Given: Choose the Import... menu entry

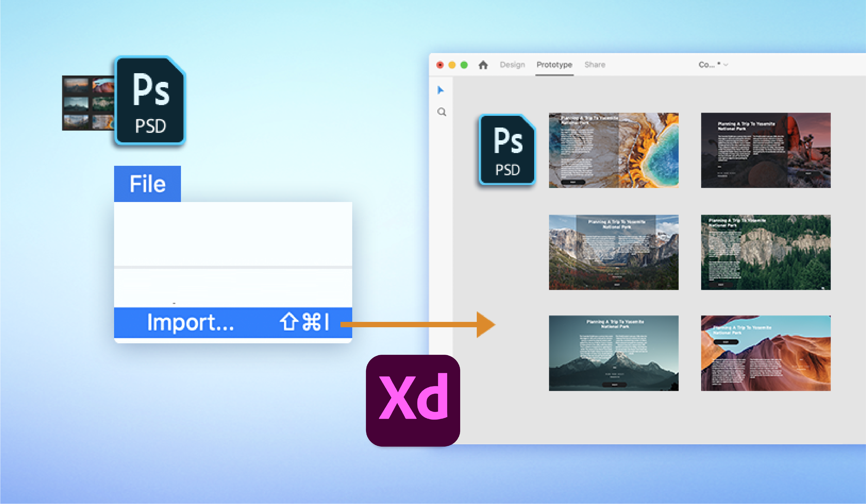Looking at the screenshot, I should (233, 323).
